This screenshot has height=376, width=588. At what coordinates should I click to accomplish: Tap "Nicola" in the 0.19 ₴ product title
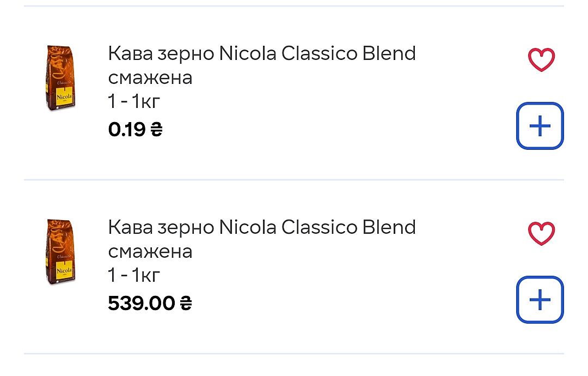248,53
